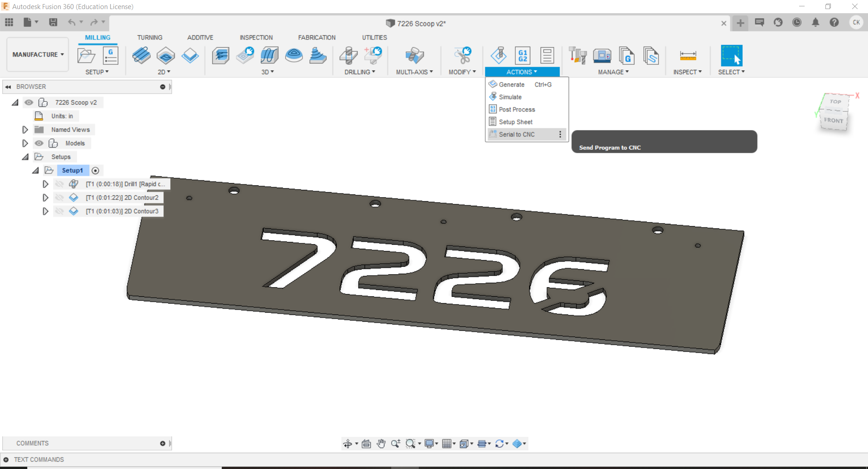868x469 pixels.
Task: Choose Post Process from Actions menu
Action: pyautogui.click(x=517, y=110)
